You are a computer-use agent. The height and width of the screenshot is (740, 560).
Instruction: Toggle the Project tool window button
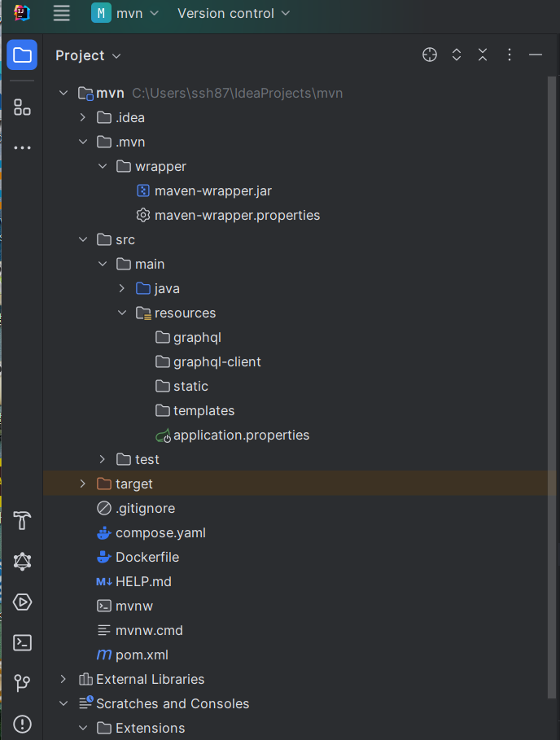[x=22, y=55]
